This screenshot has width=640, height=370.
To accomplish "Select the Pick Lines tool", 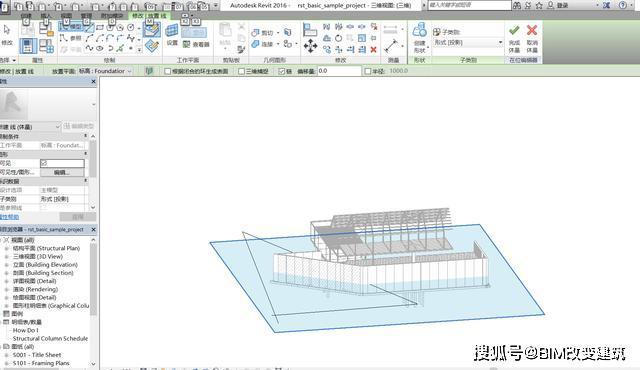I will (x=120, y=49).
